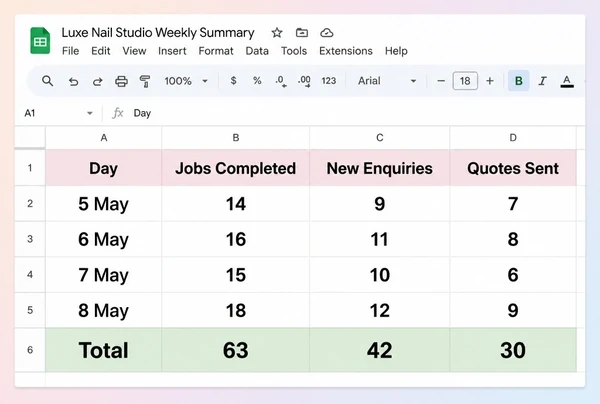The image size is (600, 404).
Task: Select column D header
Action: (x=513, y=138)
